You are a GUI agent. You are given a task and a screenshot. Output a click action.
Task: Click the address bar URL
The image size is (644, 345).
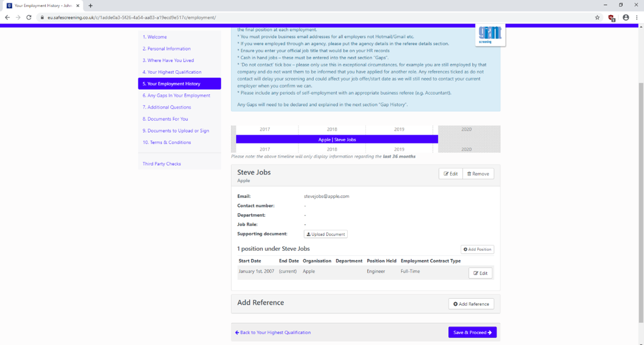click(131, 18)
